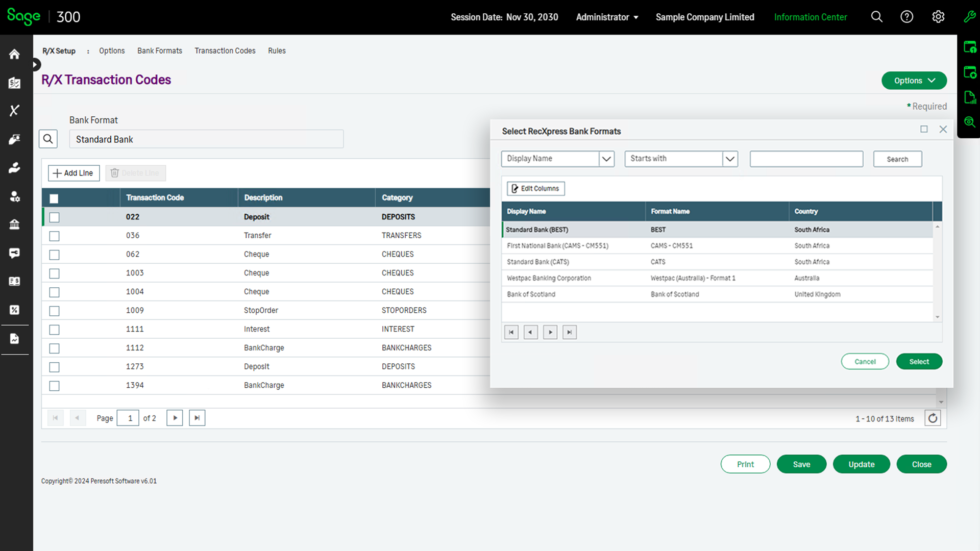Image resolution: width=980 pixels, height=551 pixels.
Task: Click Edit Columns in the bank formats dialog
Action: tap(535, 188)
